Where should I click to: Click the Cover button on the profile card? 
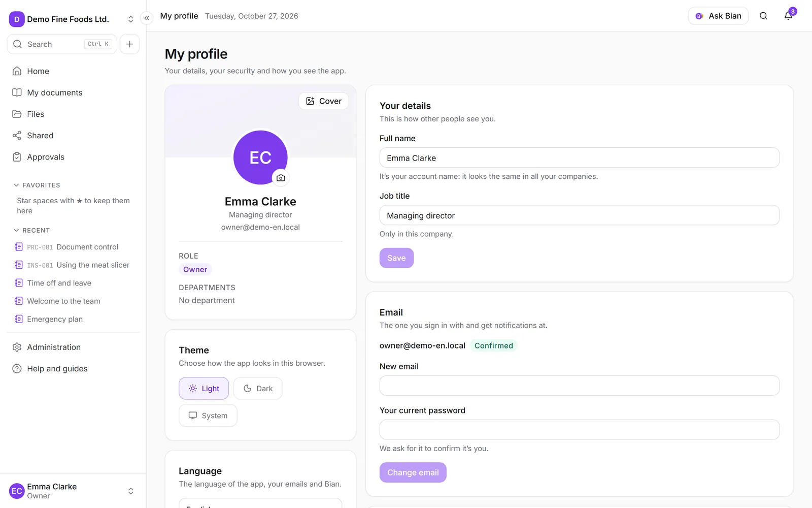[324, 101]
